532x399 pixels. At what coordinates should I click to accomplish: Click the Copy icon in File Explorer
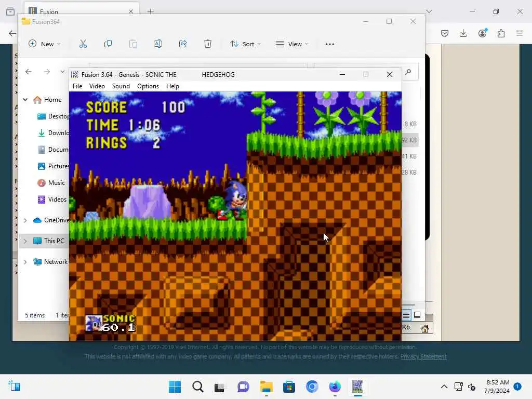(108, 44)
